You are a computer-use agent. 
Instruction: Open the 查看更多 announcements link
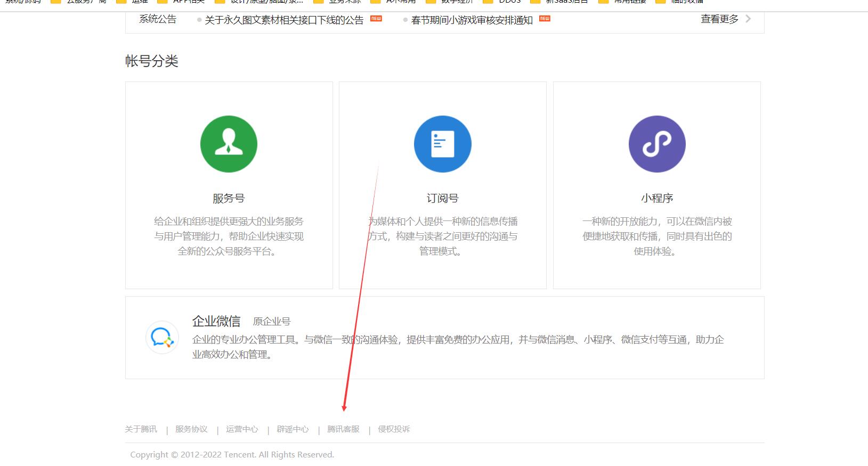pyautogui.click(x=719, y=19)
